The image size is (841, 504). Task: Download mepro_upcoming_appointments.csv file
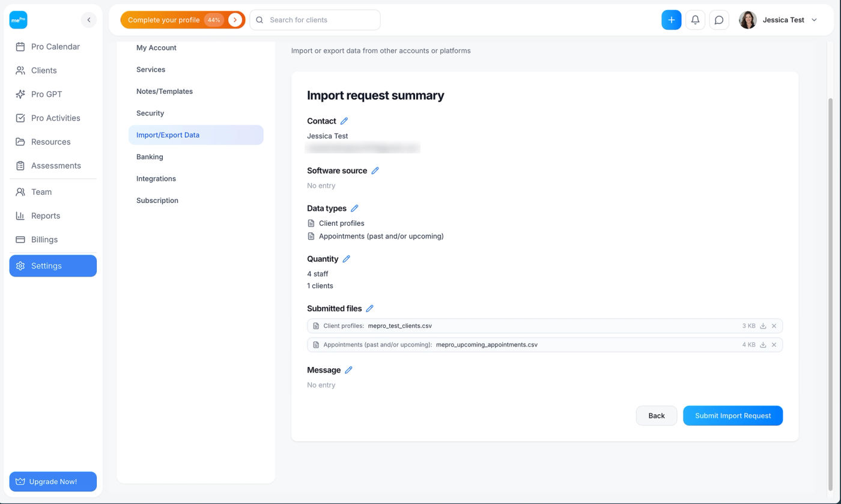[x=763, y=345]
